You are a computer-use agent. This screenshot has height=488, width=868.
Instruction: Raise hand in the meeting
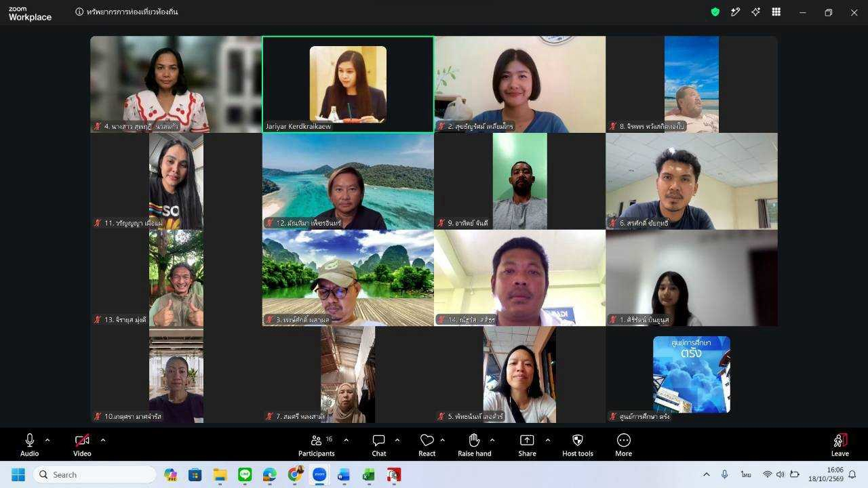click(x=474, y=445)
